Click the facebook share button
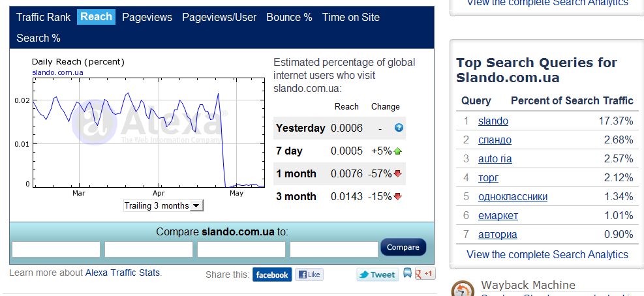Viewport: 644px width, 296px height. pyautogui.click(x=272, y=274)
